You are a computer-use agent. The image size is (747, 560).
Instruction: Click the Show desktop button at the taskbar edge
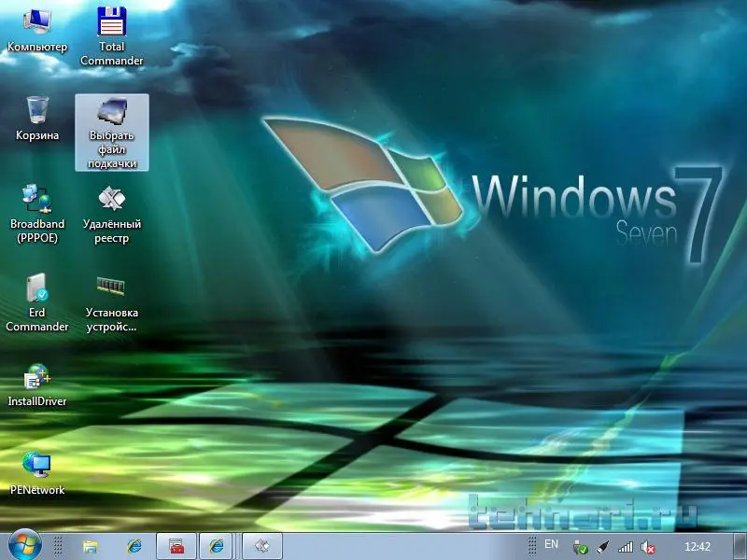click(x=740, y=546)
